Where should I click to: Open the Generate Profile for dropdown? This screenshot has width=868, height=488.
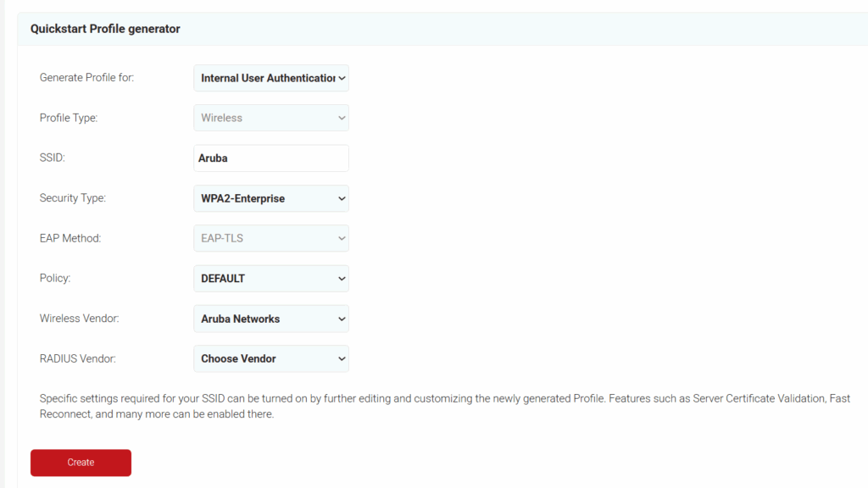[x=270, y=78]
